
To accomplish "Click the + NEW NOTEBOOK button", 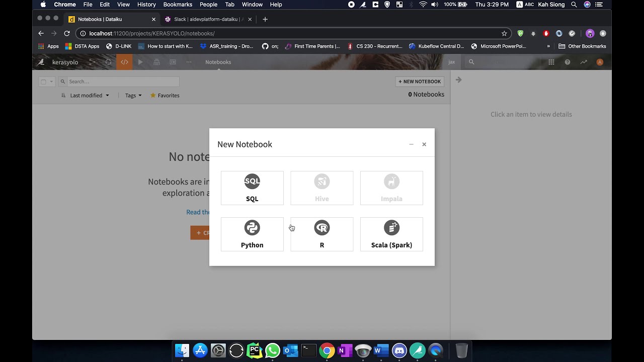I will point(420,81).
